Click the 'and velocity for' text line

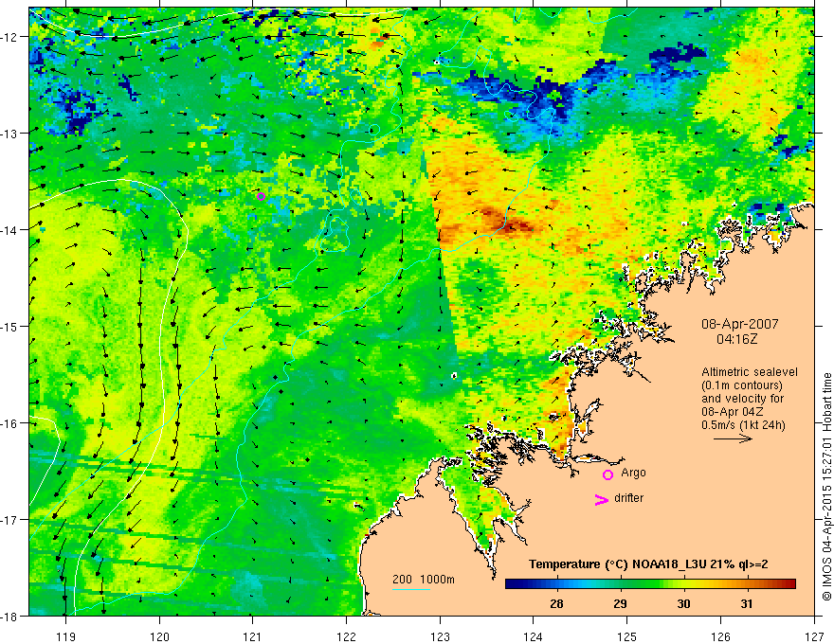[742, 399]
